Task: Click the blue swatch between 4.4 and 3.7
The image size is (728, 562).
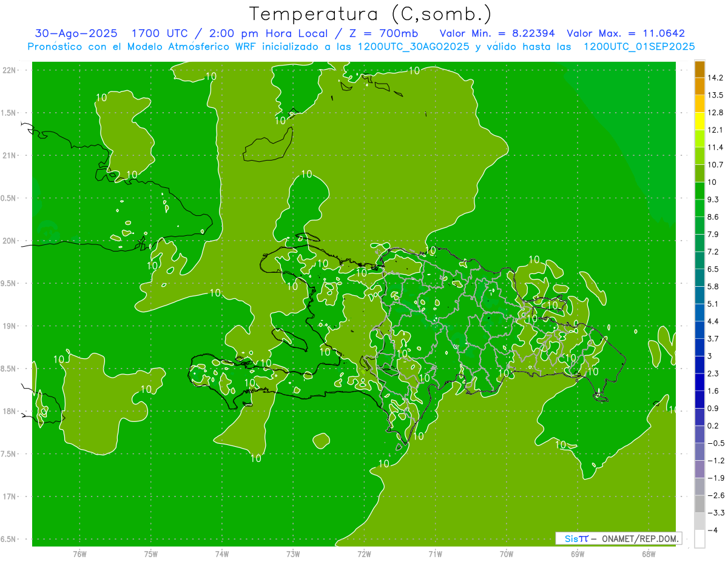Action: pos(699,330)
